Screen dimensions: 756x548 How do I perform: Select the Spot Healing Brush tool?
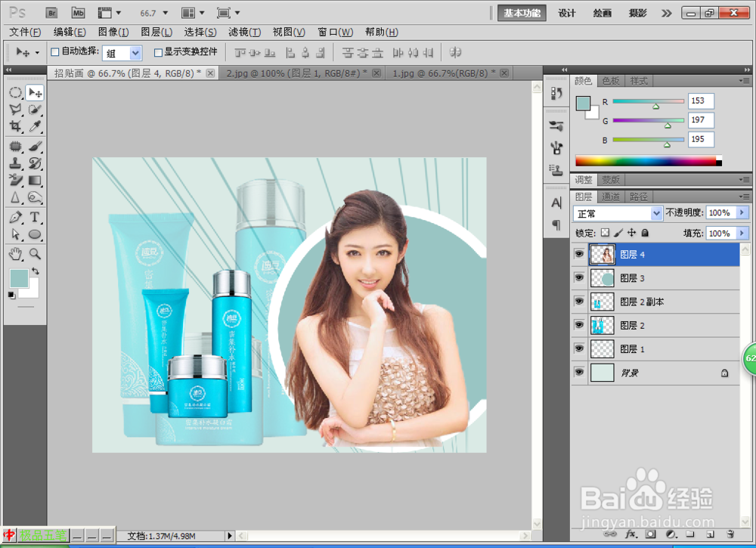[16, 146]
